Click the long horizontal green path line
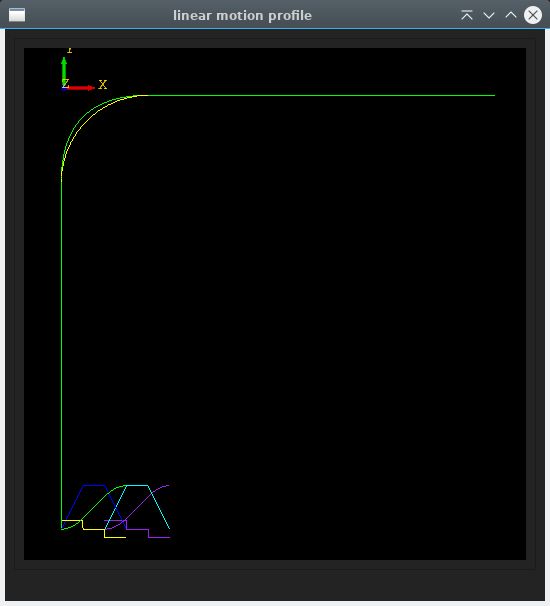Screen dimensions: 550x606 321,95
